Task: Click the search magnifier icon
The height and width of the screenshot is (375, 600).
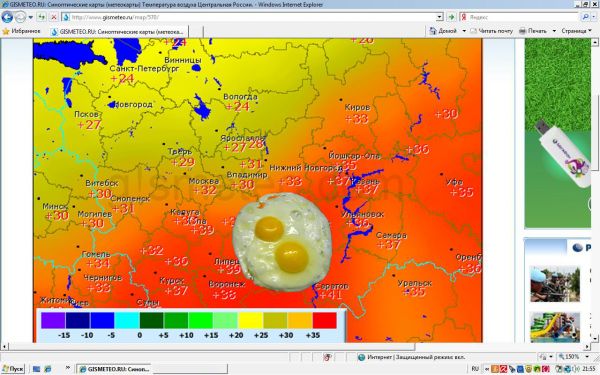Action: pyautogui.click(x=585, y=17)
